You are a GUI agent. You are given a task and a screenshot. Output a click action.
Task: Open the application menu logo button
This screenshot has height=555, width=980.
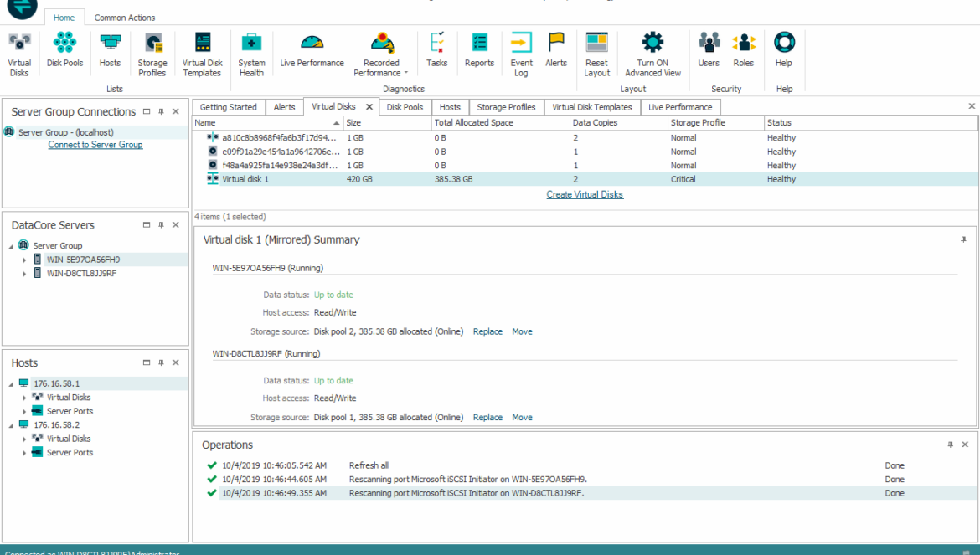[22, 8]
